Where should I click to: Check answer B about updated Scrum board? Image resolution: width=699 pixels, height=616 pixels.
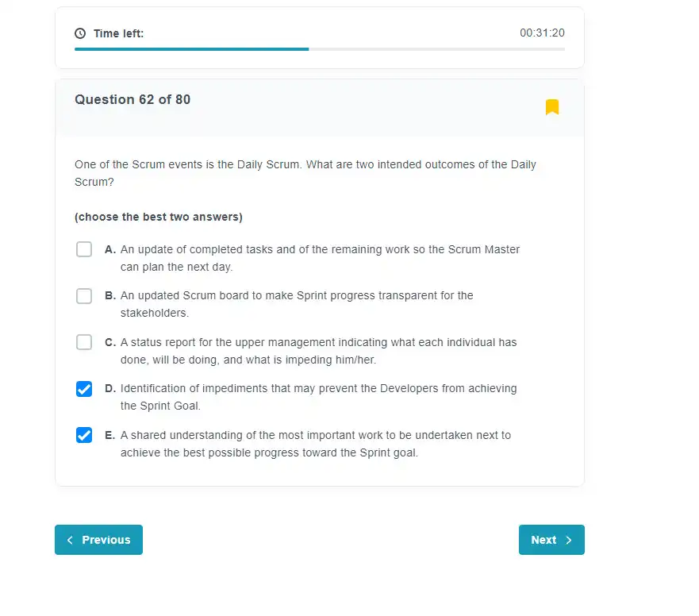[x=84, y=296]
